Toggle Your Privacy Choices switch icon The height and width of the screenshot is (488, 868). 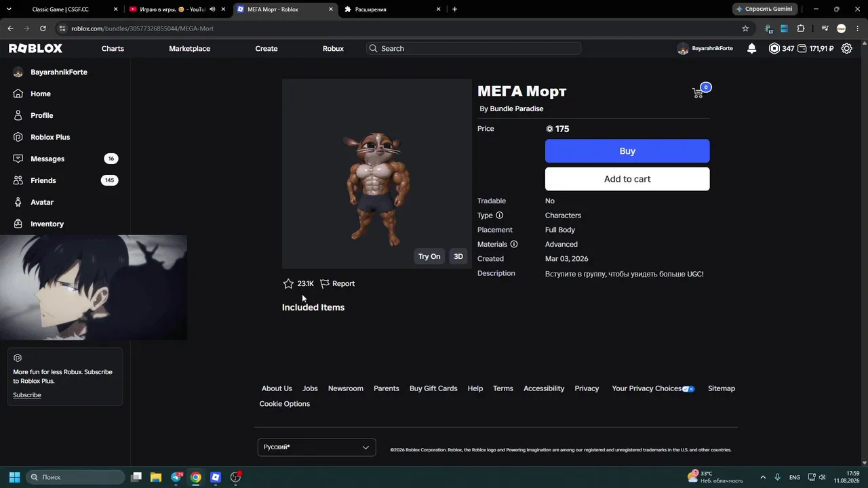click(689, 389)
